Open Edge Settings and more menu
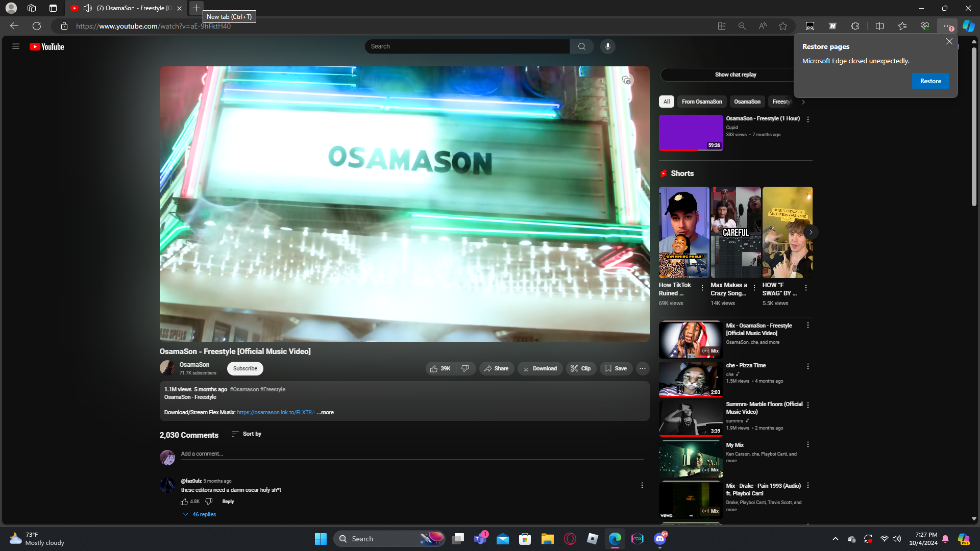 [947, 26]
